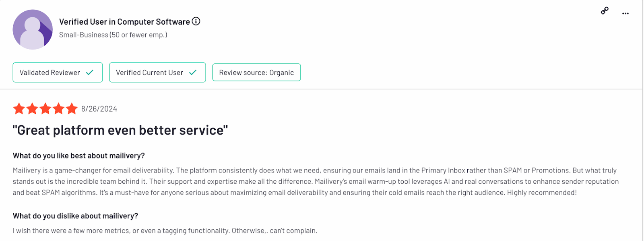This screenshot has height=241, width=644.
Task: Click the purple reviewer avatar
Action: tap(33, 30)
